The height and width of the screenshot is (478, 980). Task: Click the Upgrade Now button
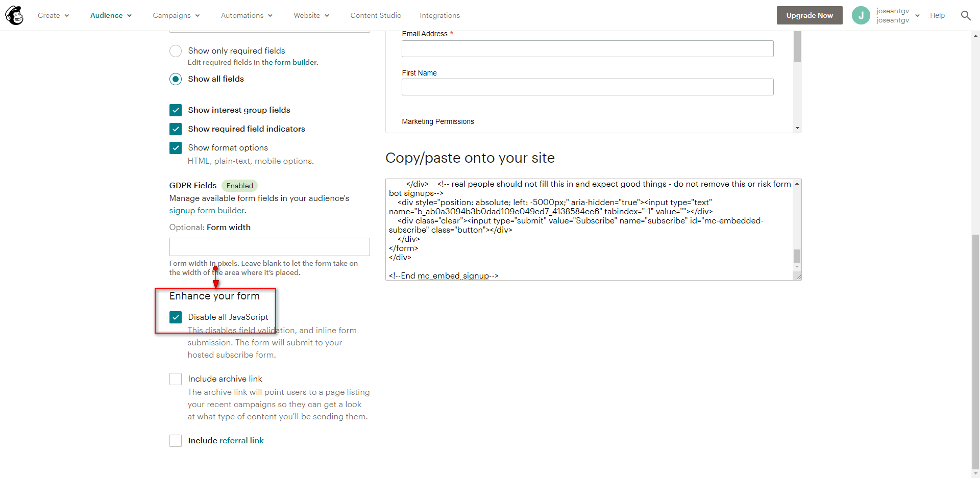point(810,15)
